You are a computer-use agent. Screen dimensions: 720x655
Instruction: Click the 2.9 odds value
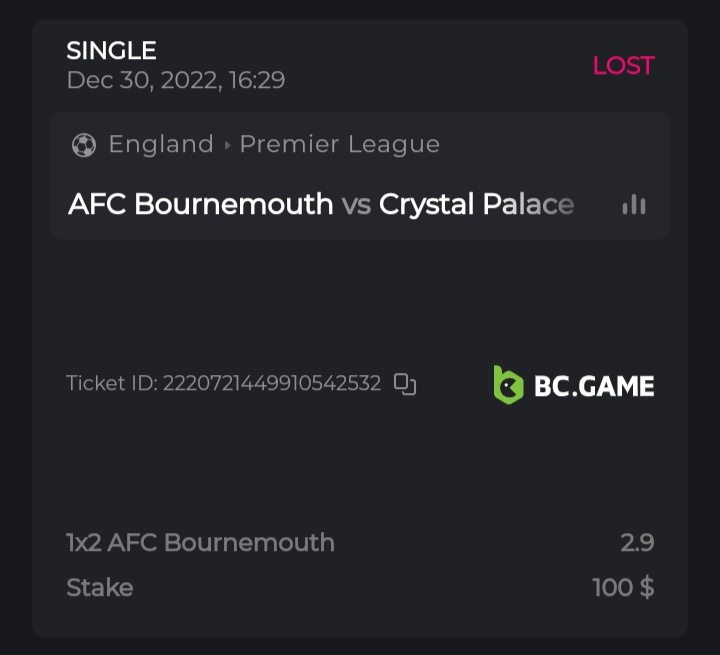click(x=637, y=543)
